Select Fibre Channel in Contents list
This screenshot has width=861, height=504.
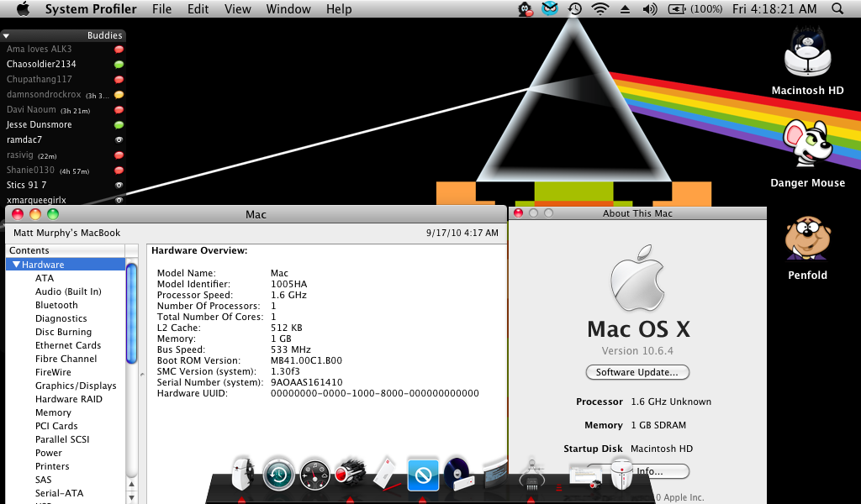[66, 359]
